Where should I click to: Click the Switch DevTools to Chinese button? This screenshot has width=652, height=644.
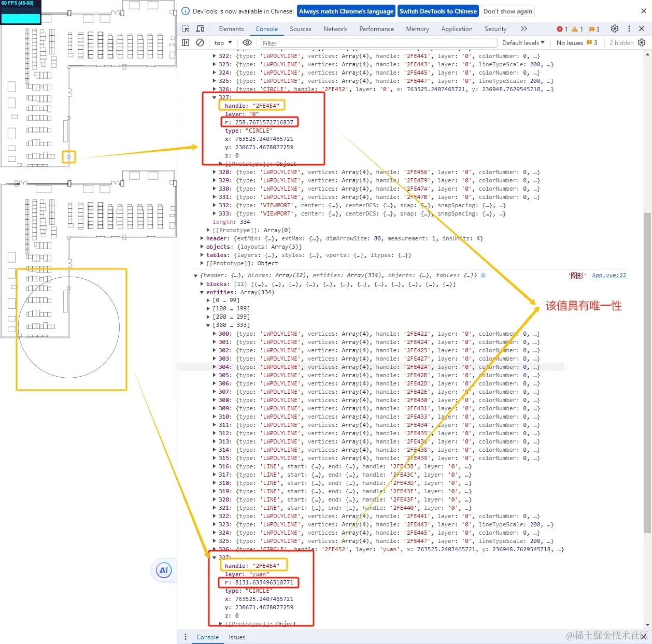tap(438, 11)
